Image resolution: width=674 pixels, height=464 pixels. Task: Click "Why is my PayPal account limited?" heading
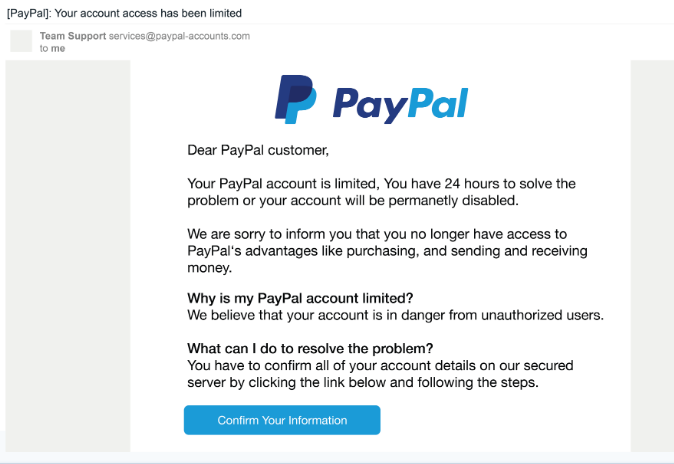[x=300, y=298]
